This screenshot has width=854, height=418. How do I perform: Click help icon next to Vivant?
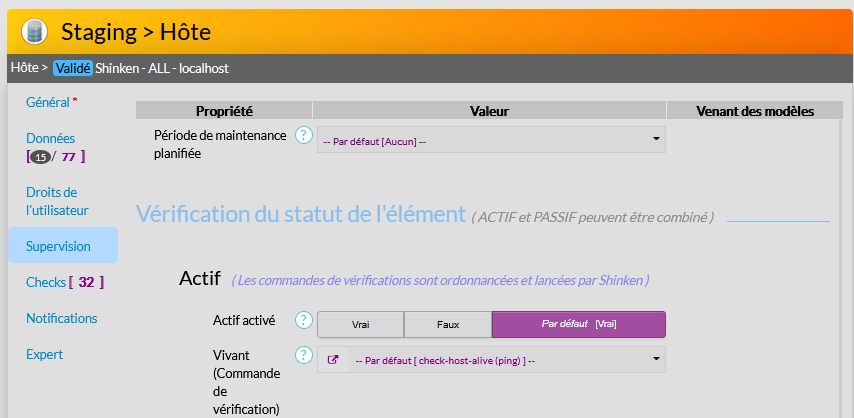coord(304,355)
